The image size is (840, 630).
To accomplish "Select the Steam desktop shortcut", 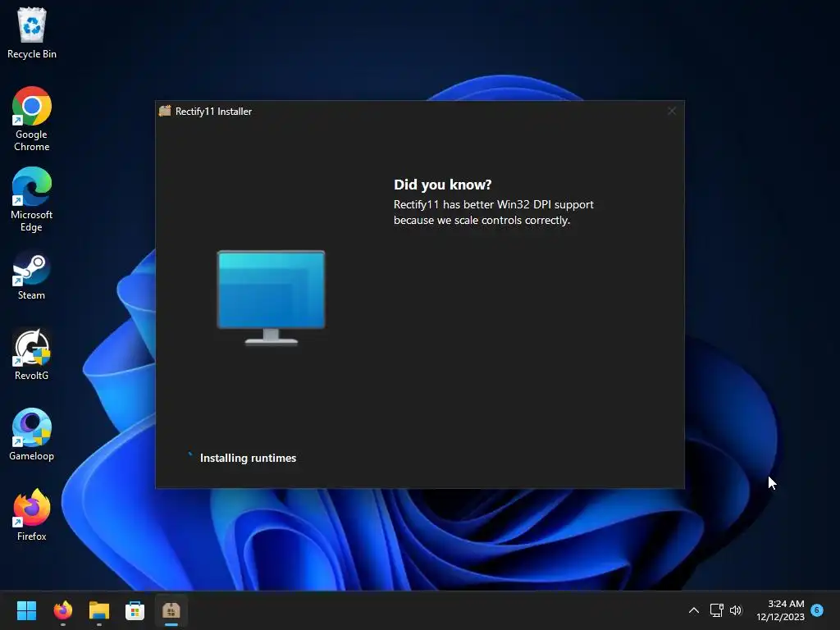I will pyautogui.click(x=32, y=274).
